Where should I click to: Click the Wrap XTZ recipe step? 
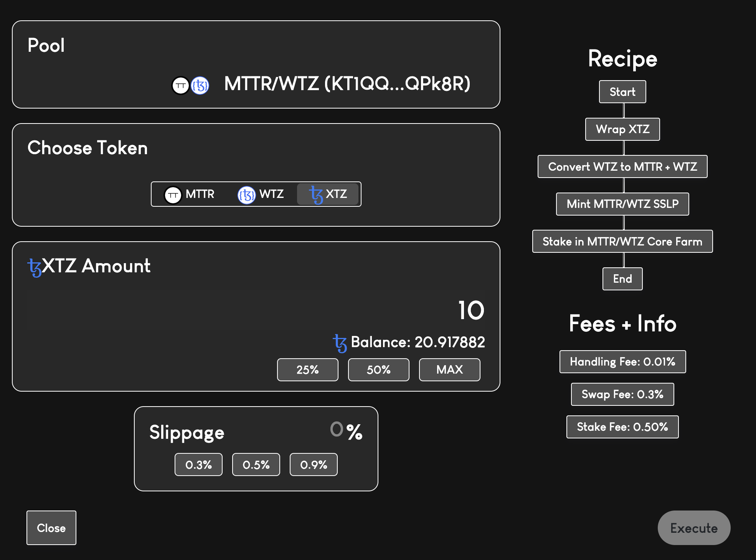622,129
